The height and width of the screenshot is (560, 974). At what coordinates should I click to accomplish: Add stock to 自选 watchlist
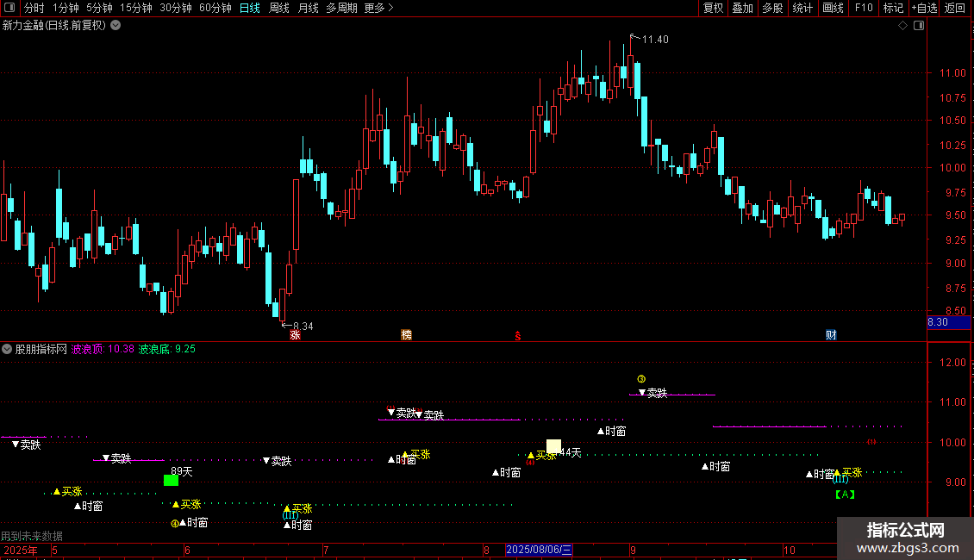(924, 8)
